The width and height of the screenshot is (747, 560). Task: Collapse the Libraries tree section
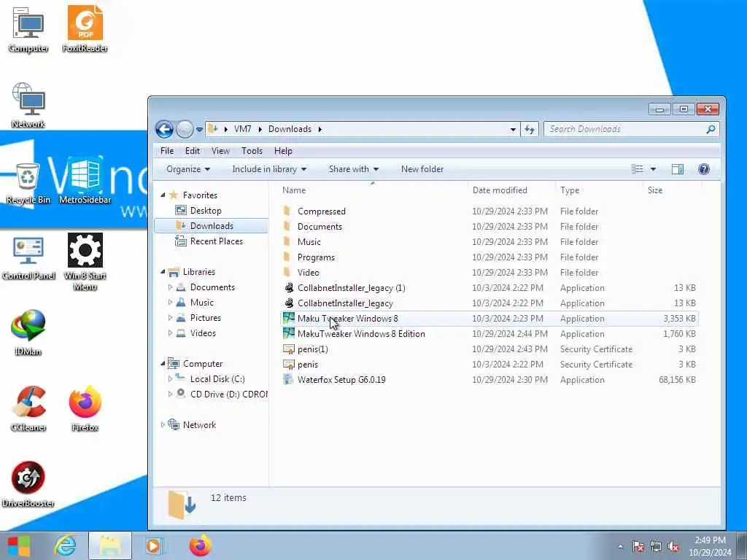[x=163, y=272]
